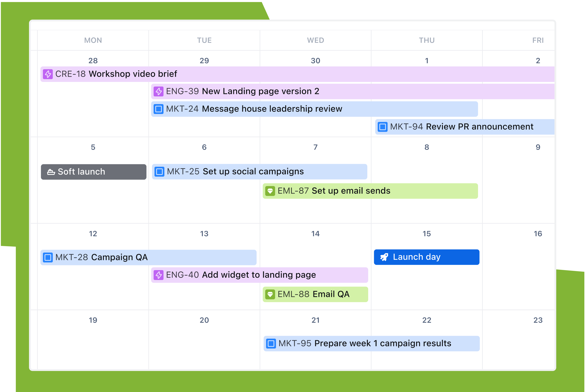This screenshot has height=392, width=587.
Task: Click the checkbox icon on MKT-24
Action: pos(159,109)
